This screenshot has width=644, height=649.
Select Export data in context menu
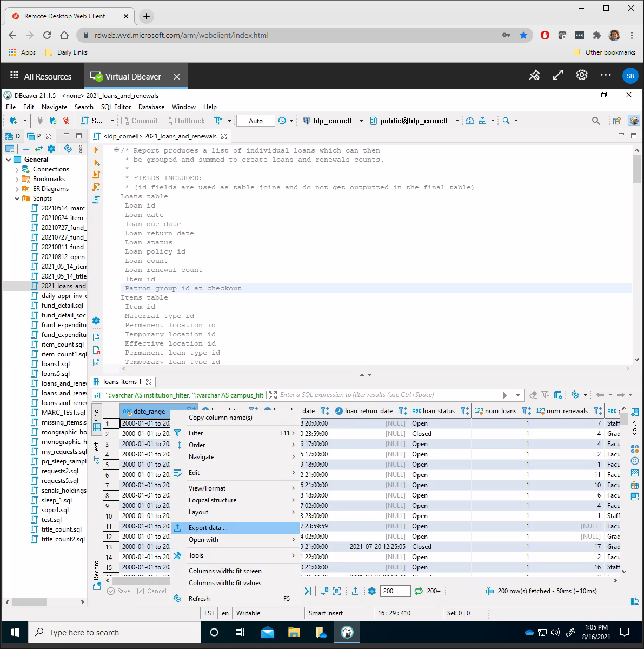[x=235, y=528]
